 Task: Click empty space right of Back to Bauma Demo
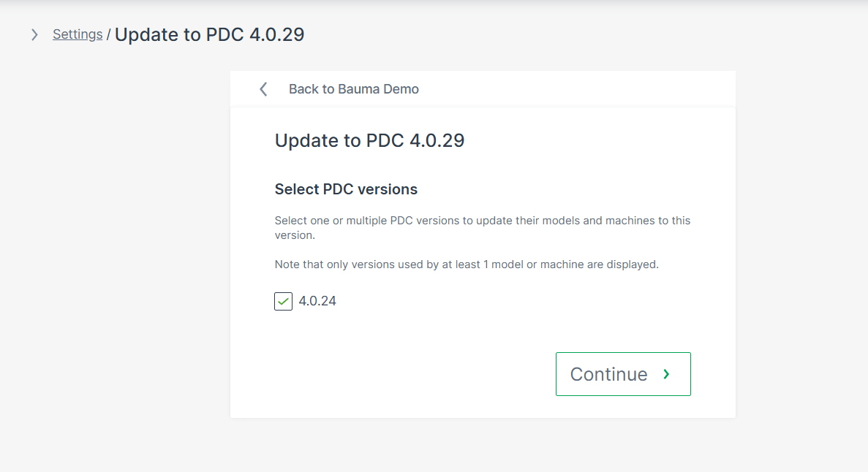point(585,89)
